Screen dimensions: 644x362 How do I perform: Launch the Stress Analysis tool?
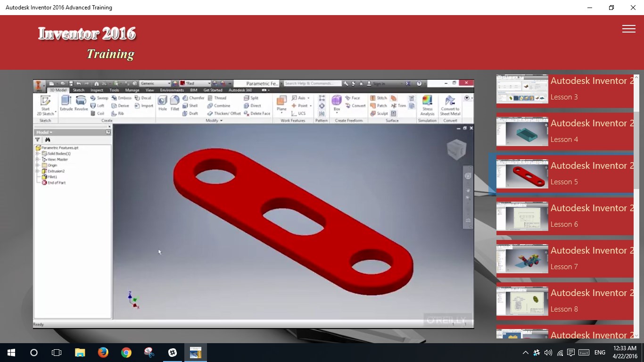click(x=427, y=104)
